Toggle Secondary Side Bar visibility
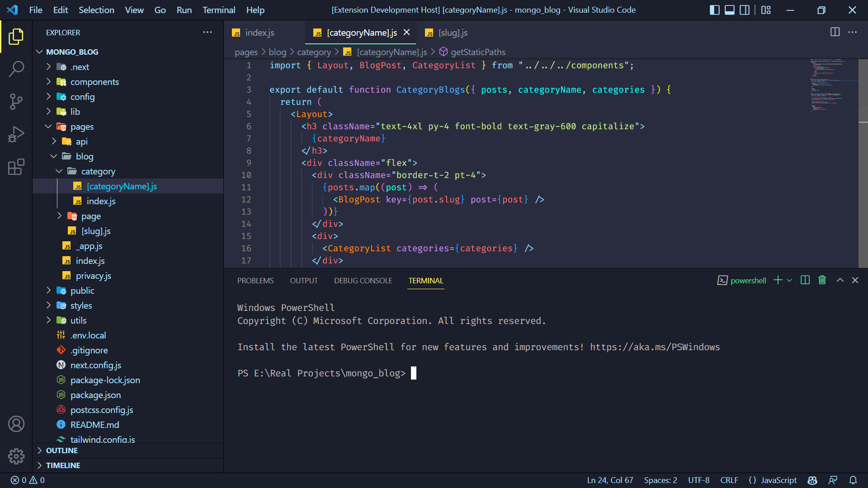This screenshot has height=488, width=868. coord(745,10)
